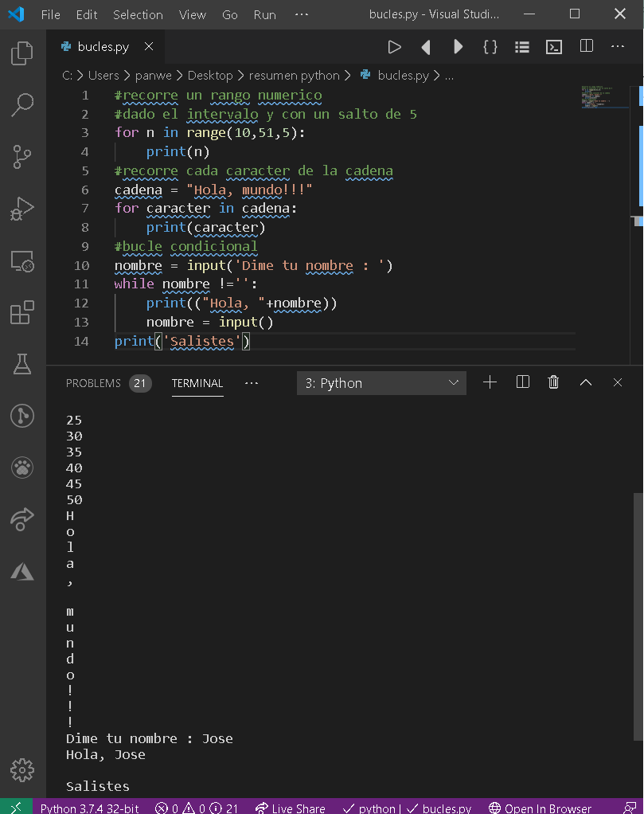644x814 pixels.
Task: Click the 'Users' breadcrumb segment
Action: coord(103,76)
